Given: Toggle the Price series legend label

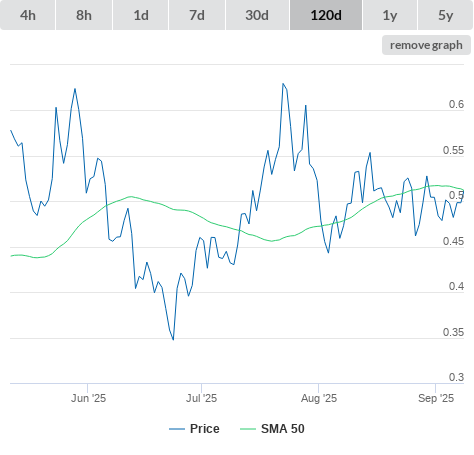Looking at the screenshot, I should (x=205, y=429).
